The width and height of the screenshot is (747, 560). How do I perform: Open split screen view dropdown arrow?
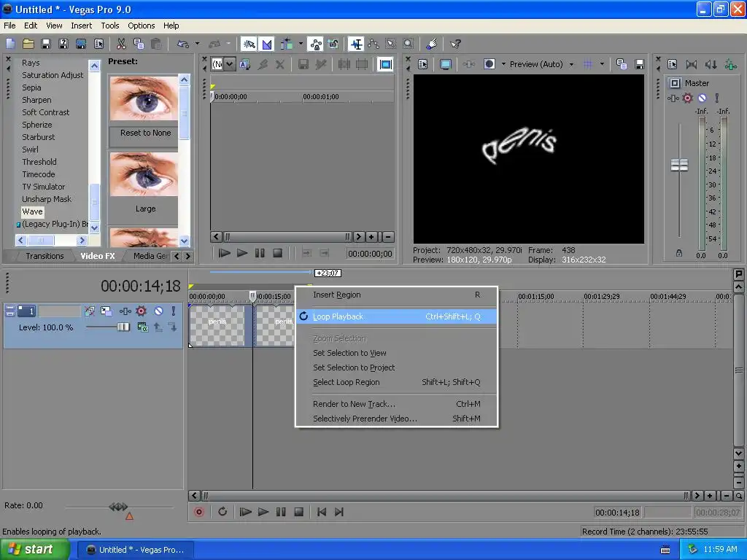click(x=503, y=64)
